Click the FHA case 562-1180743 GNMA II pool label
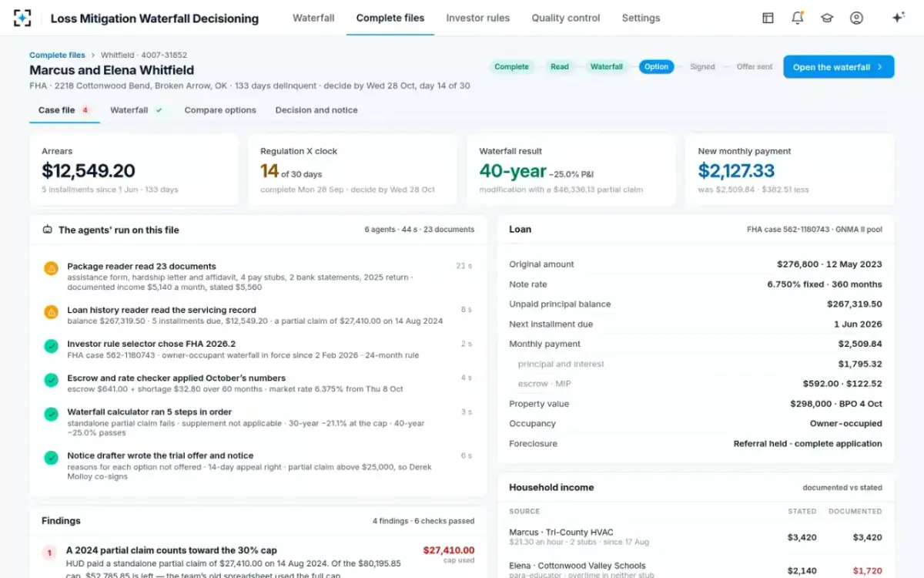This screenshot has width=924, height=578. pyautogui.click(x=815, y=230)
